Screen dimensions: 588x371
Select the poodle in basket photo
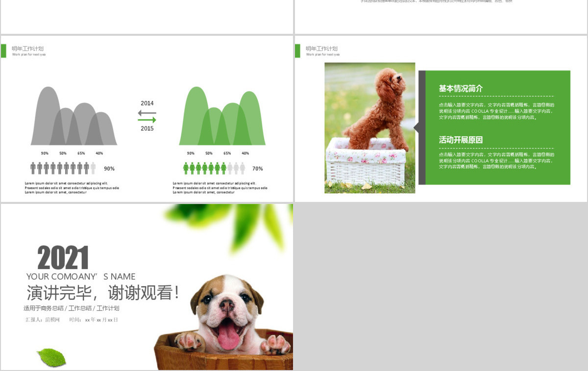click(370, 128)
